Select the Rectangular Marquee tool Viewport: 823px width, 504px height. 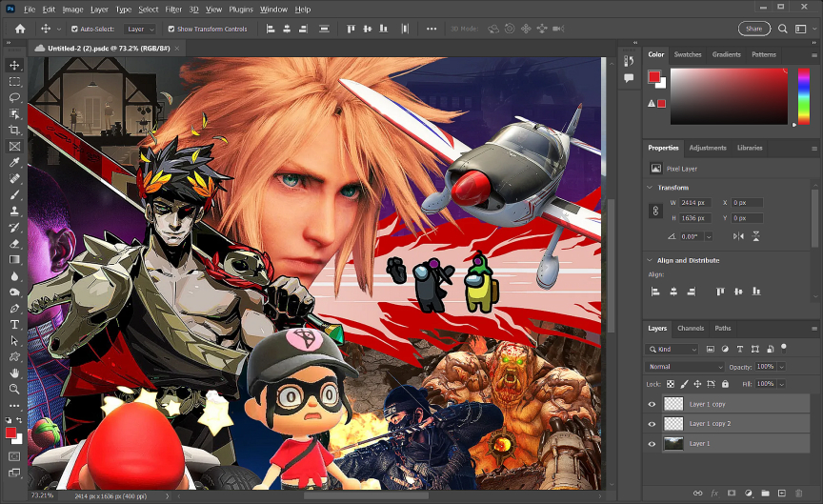tap(14, 81)
